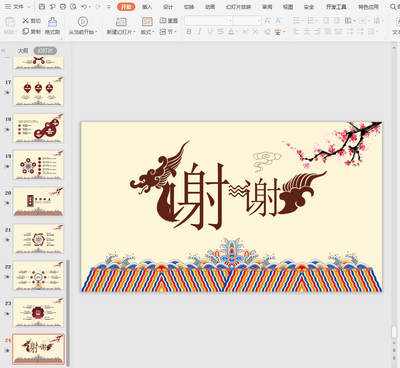
Task: Expand the 文件 menu chevron
Action: 29,7
